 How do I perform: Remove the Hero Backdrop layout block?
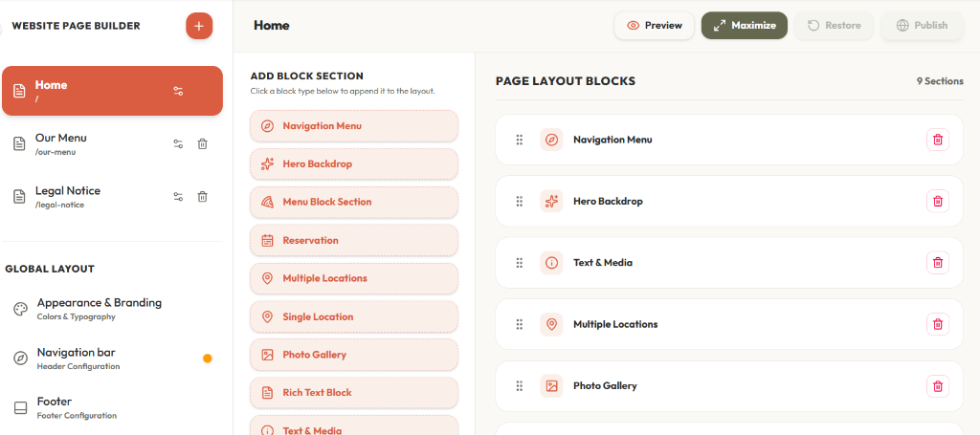[x=938, y=201]
